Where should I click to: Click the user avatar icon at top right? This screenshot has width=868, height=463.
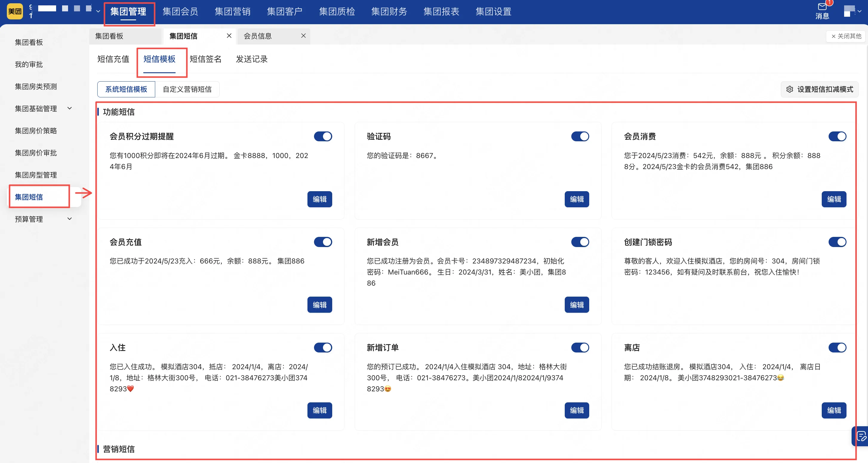tap(849, 11)
